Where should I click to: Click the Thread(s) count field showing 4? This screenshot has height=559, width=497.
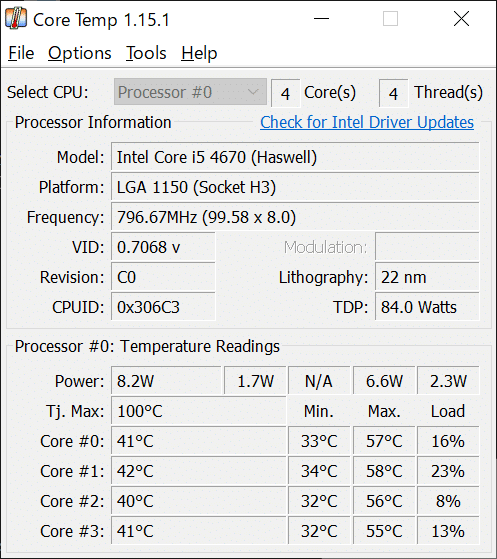pos(394,93)
